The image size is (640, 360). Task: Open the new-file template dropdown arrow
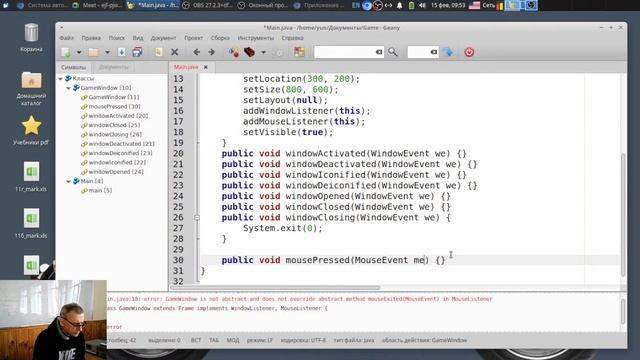coord(79,52)
